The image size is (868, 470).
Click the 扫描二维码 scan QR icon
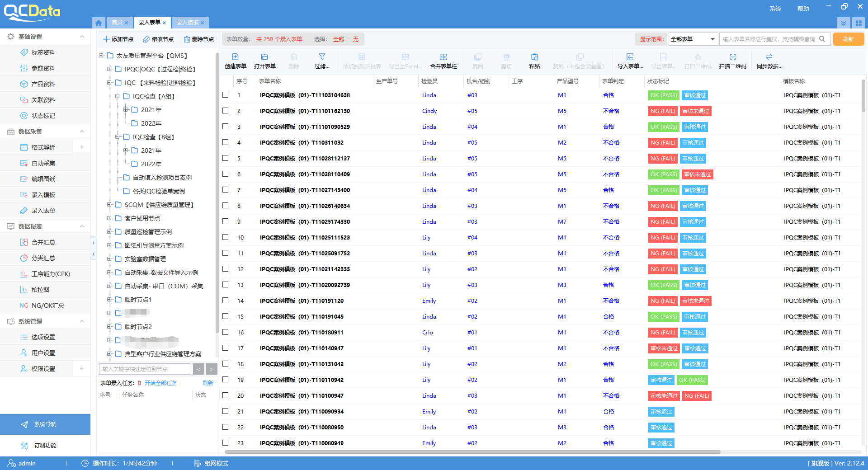[732, 57]
